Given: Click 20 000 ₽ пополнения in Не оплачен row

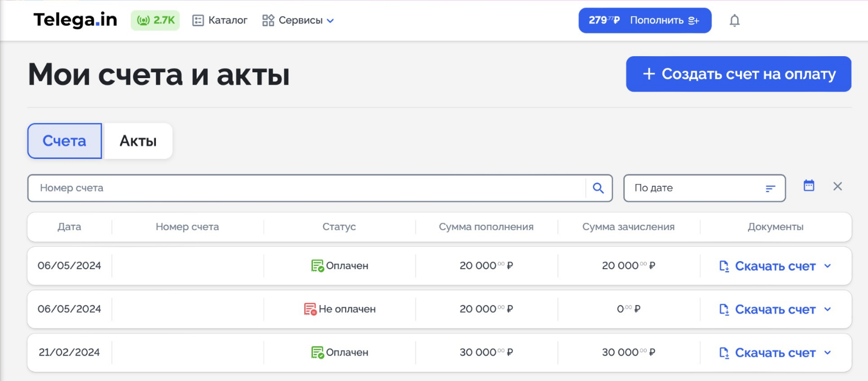Looking at the screenshot, I should (487, 309).
